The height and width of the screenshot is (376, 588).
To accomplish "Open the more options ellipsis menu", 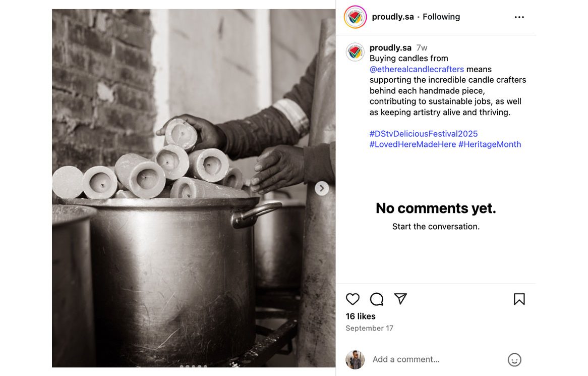I will click(519, 17).
